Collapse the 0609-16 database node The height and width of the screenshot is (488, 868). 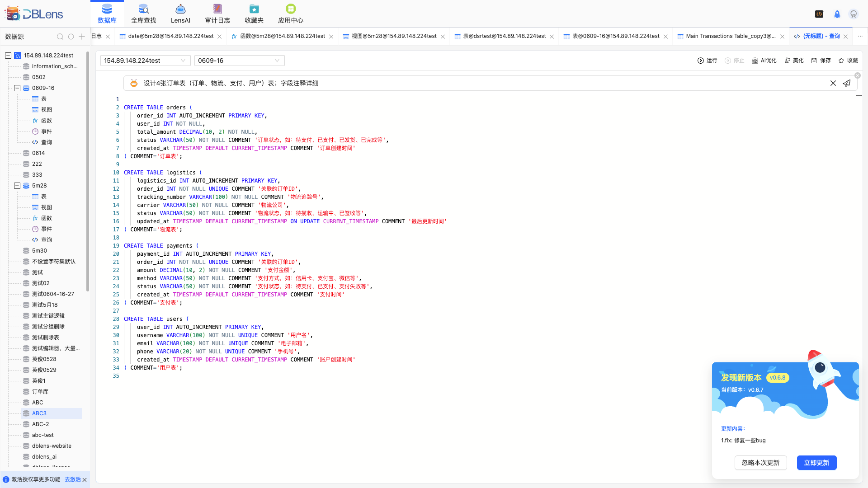17,88
